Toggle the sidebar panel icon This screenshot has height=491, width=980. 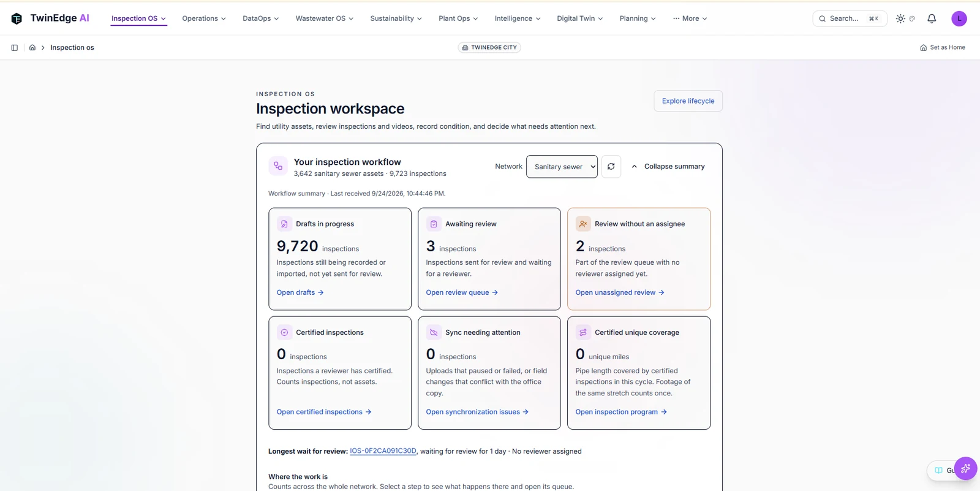(15, 48)
